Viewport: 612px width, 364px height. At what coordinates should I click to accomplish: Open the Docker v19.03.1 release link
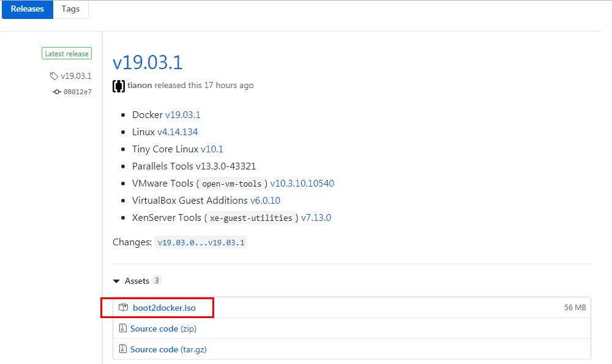point(182,114)
